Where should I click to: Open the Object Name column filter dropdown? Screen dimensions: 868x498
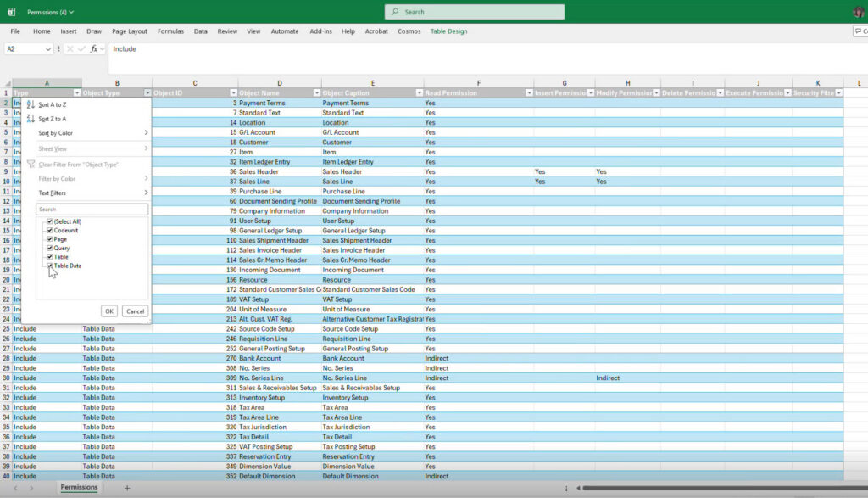317,93
